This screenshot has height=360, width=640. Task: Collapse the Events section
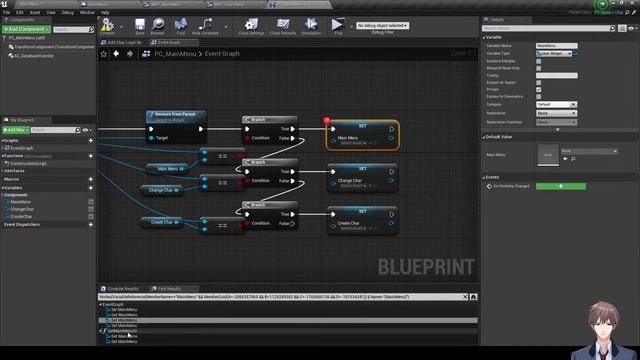[484, 178]
